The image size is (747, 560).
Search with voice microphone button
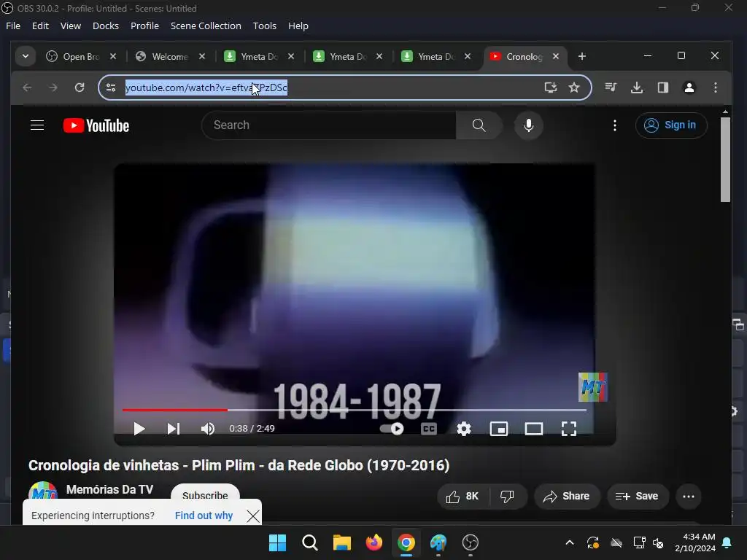click(x=528, y=125)
